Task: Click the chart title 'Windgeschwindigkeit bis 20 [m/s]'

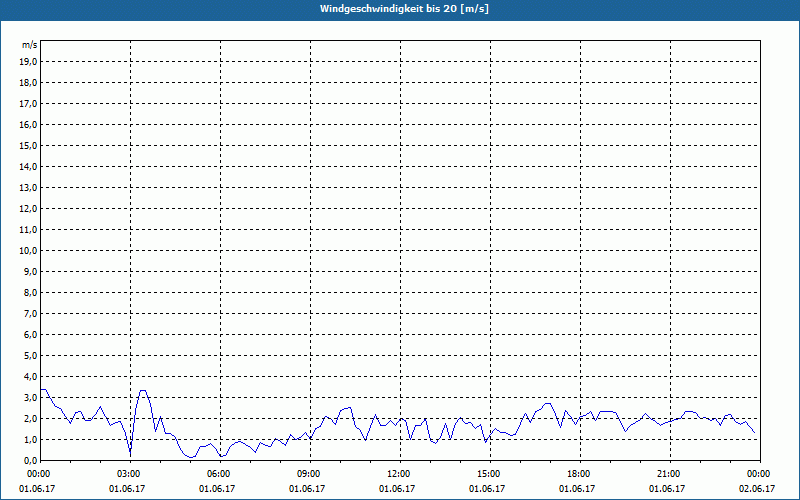Action: tap(404, 9)
